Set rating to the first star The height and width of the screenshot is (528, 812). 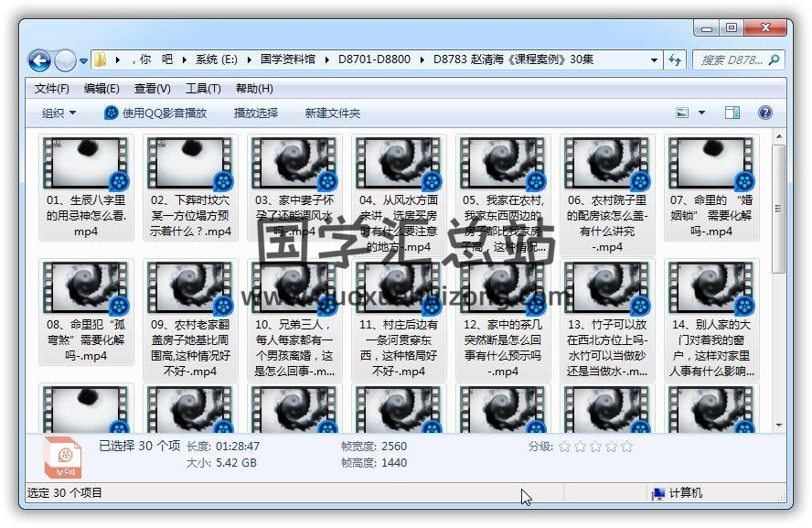(x=564, y=447)
